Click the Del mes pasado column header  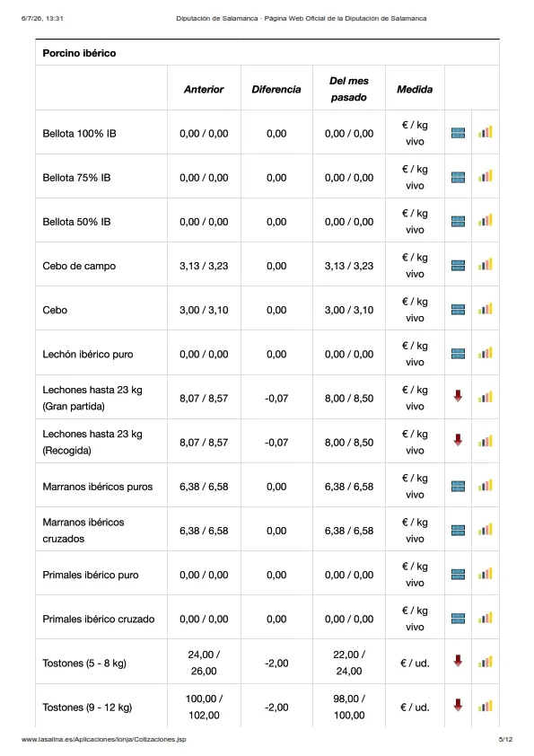(349, 89)
